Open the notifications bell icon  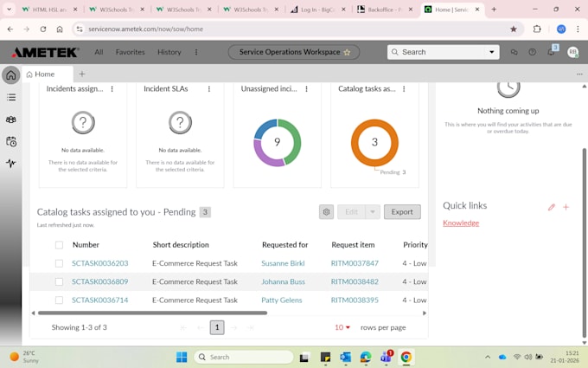pyautogui.click(x=551, y=52)
